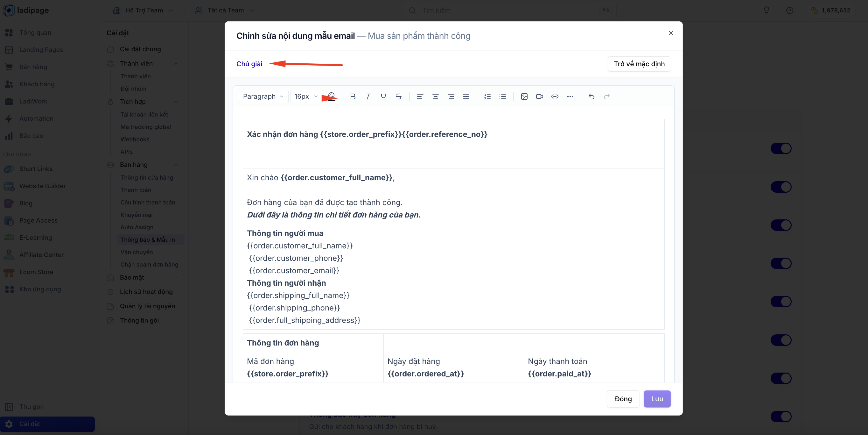Image resolution: width=868 pixels, height=435 pixels.
Task: Close the email template dialog with X
Action: pyautogui.click(x=671, y=33)
